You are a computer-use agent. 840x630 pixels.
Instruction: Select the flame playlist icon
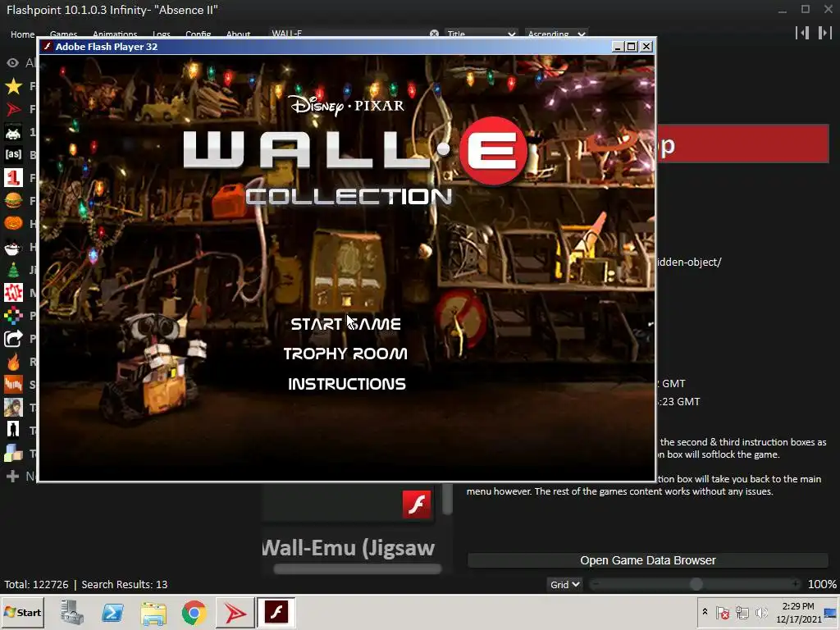13,362
